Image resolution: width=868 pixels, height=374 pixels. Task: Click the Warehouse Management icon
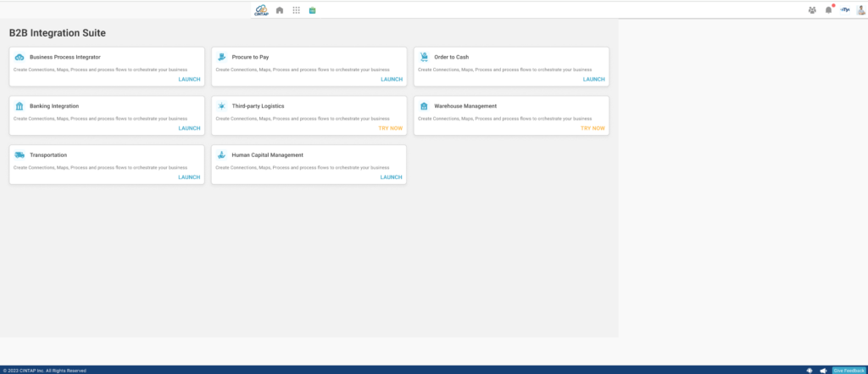pos(424,106)
